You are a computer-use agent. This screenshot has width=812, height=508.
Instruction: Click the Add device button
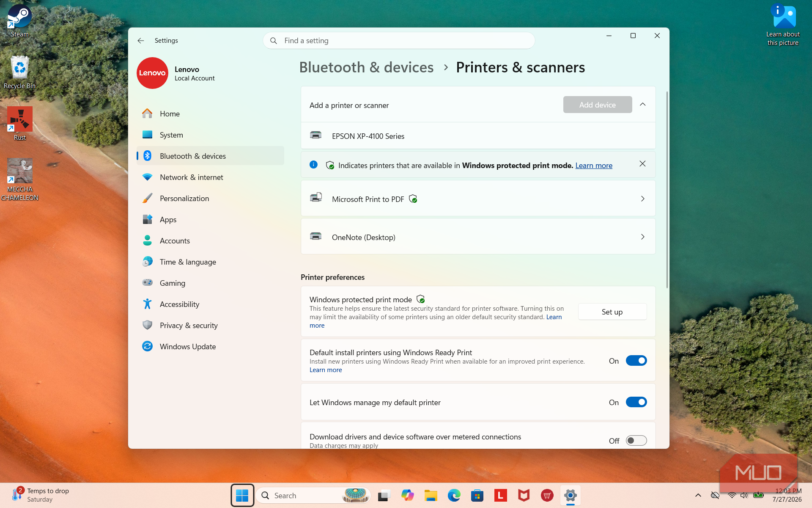597,105
